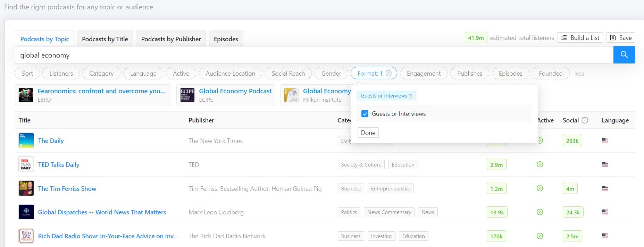Click The Daily podcast artwork
Viewport: 644px width, 247px height.
26,140
